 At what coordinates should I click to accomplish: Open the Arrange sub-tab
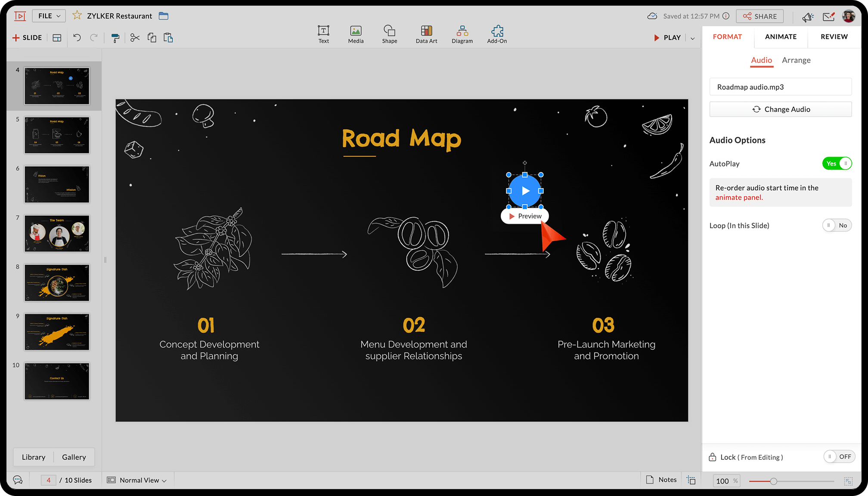click(x=796, y=60)
